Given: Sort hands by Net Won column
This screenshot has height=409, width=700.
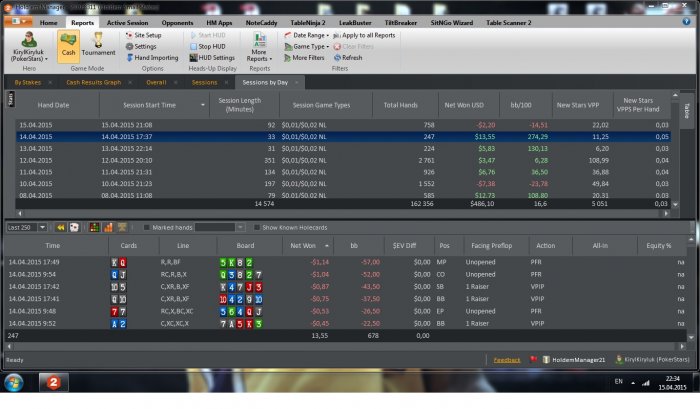Looking at the screenshot, I should [307, 246].
